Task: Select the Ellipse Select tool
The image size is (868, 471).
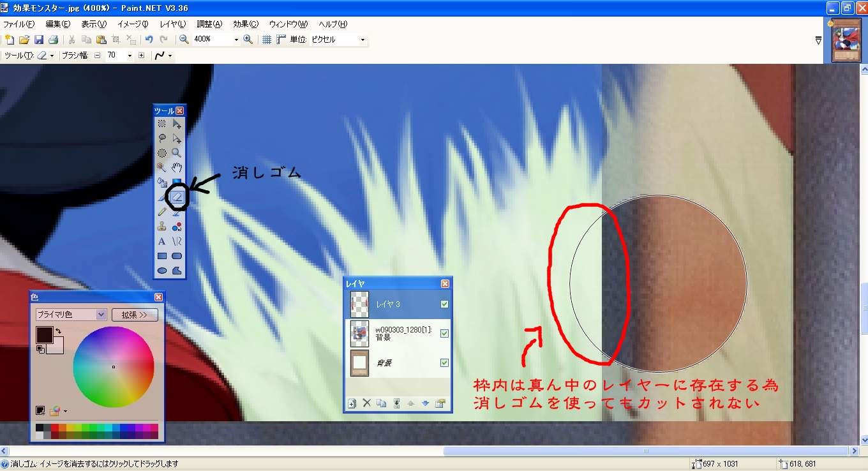Action: point(162,153)
